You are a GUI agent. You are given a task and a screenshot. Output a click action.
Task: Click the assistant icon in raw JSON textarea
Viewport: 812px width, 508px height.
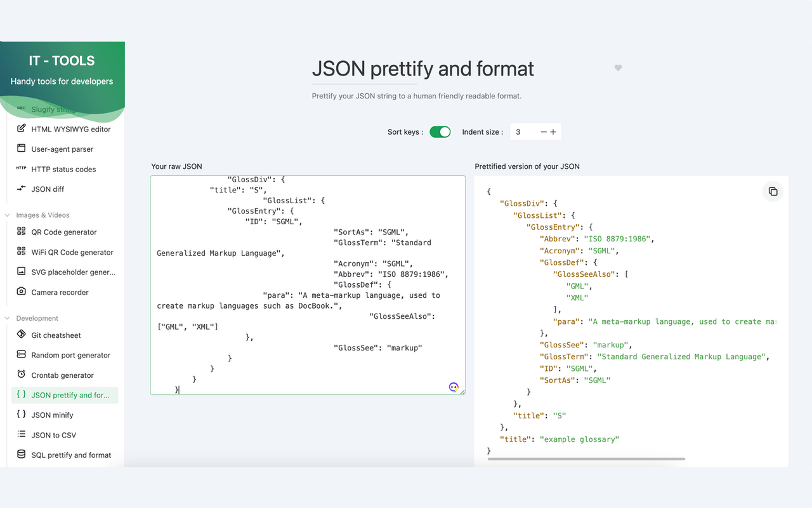(454, 387)
